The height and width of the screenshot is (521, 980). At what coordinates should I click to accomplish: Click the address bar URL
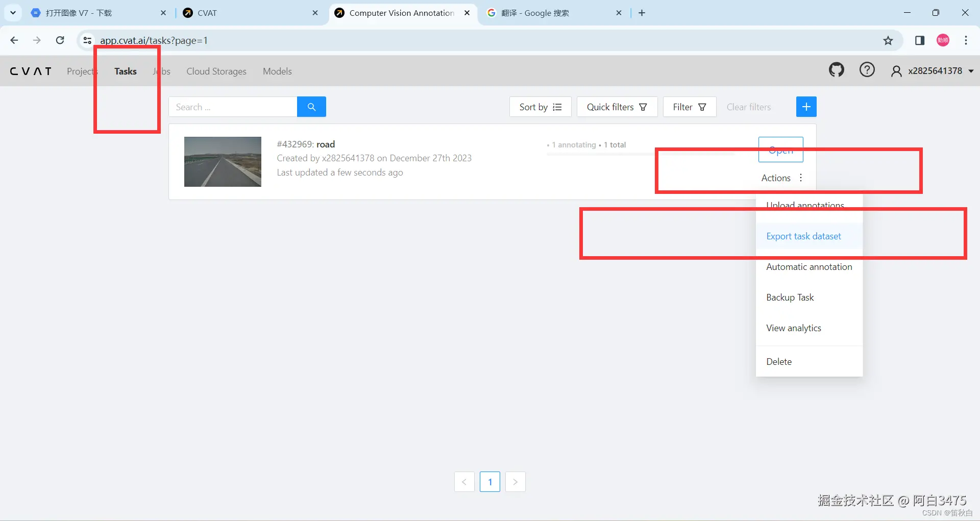point(154,40)
